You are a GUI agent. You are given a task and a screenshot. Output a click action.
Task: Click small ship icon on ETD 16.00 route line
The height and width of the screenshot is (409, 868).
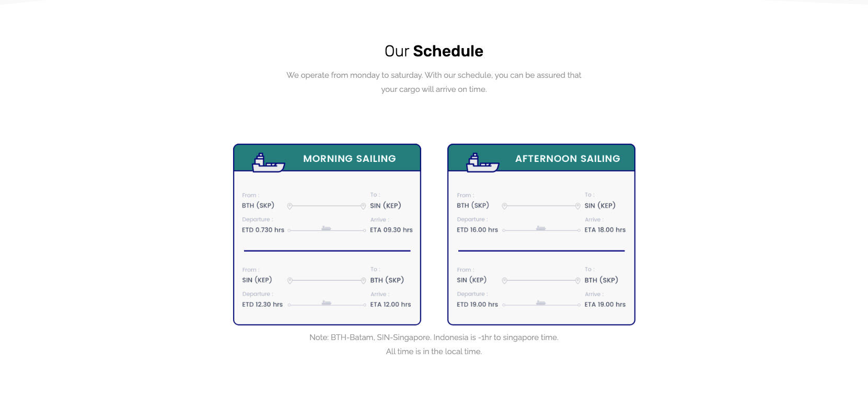pos(541,228)
